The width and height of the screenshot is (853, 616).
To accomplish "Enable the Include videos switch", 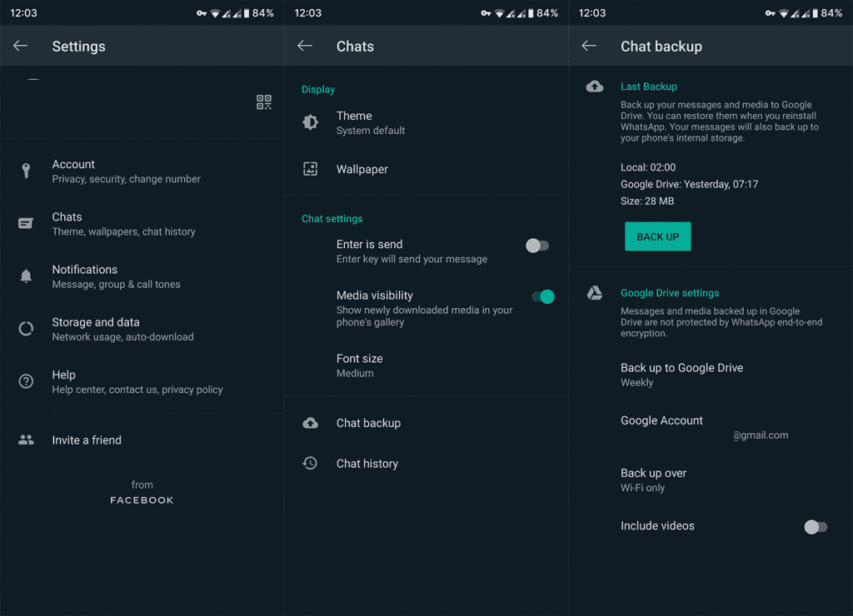I will (816, 526).
